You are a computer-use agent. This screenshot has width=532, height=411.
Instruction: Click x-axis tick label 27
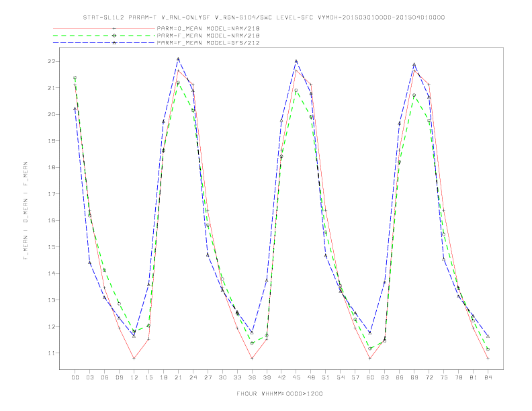click(208, 377)
